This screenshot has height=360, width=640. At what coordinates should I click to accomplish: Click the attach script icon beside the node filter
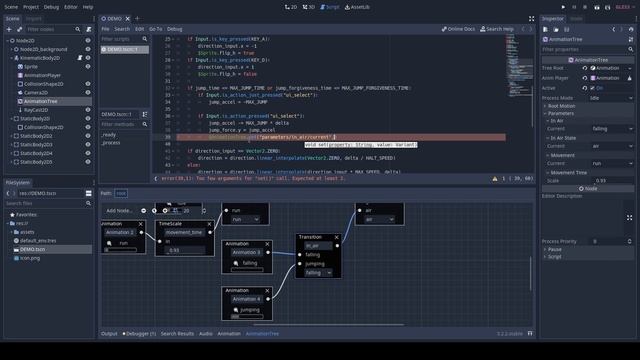point(89,29)
